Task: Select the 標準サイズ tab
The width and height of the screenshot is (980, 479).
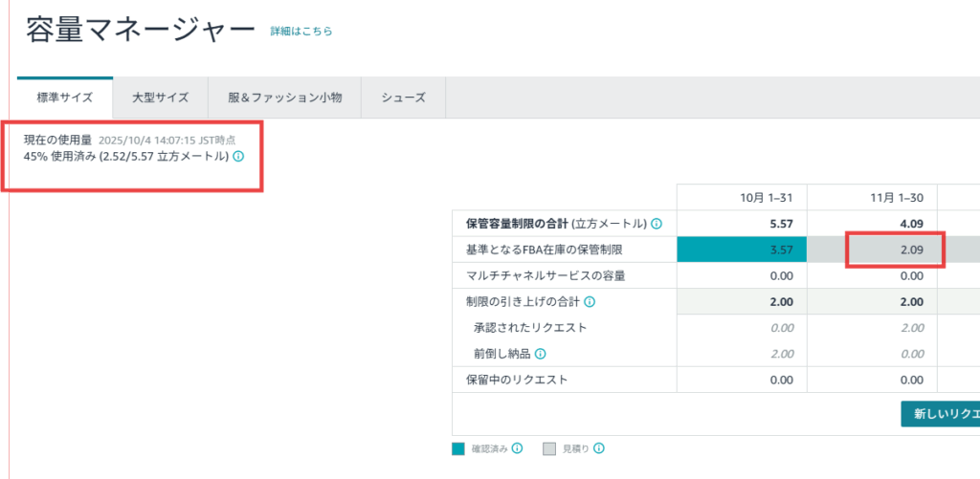Action: [65, 98]
